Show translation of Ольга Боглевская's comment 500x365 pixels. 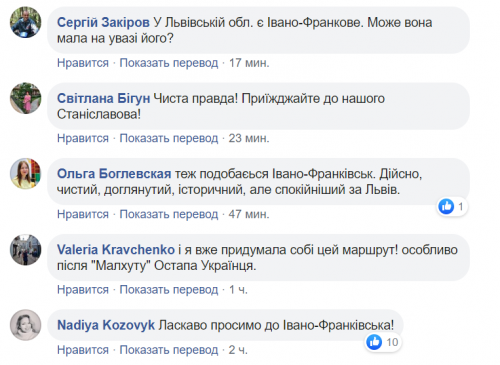(169, 214)
